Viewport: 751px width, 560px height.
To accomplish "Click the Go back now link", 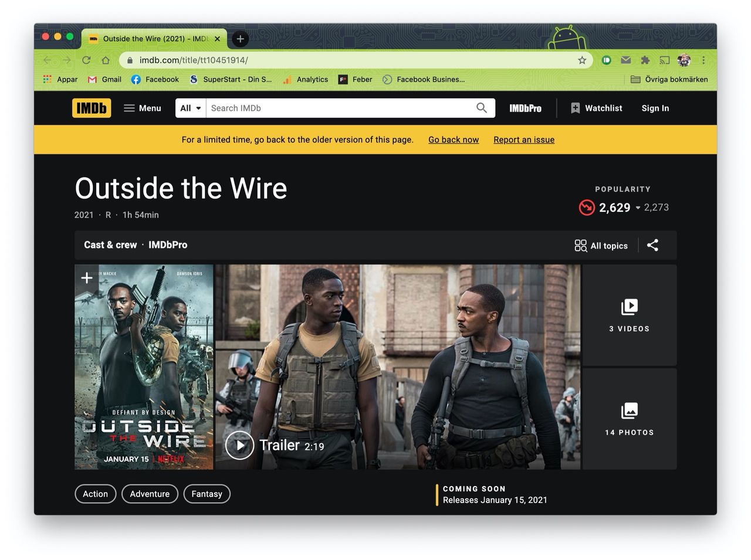I will [x=453, y=140].
